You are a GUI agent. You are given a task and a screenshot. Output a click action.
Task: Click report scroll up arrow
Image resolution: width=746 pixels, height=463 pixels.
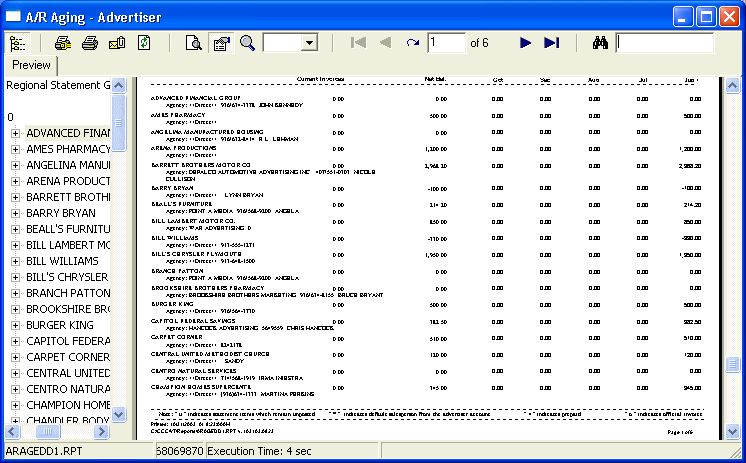pos(732,86)
